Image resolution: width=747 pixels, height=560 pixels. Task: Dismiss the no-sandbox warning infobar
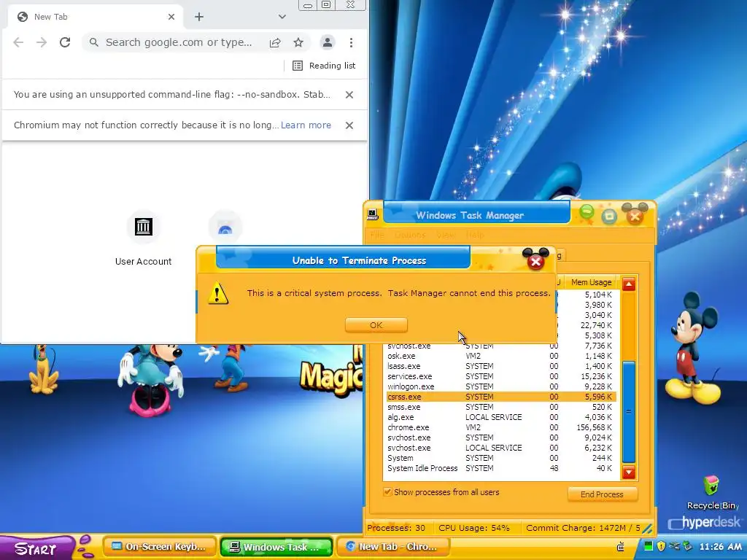click(x=349, y=95)
